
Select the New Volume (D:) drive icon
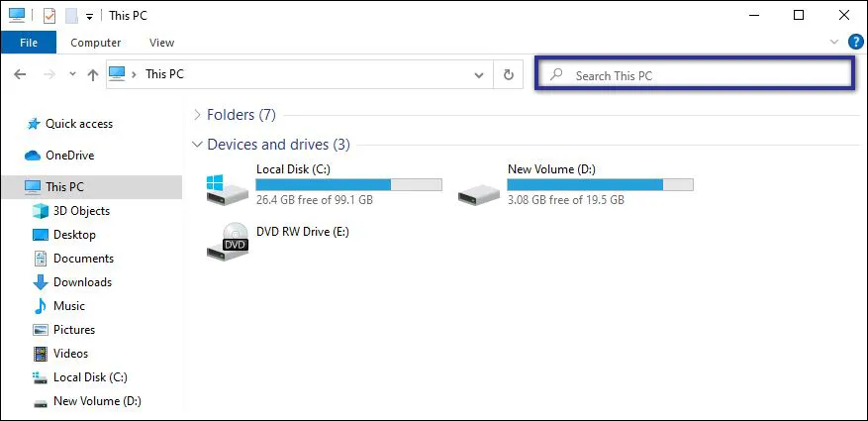click(479, 193)
